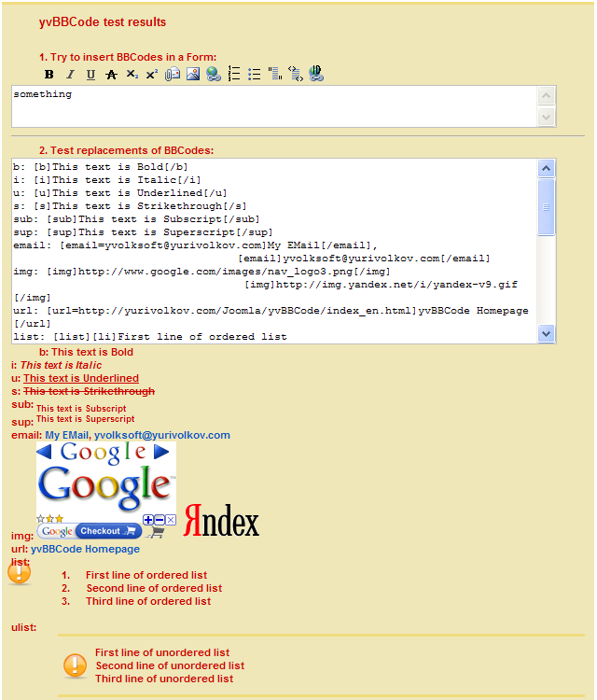Open the yvolksoft@yurivolkov.com email link
This screenshot has height=700, width=597.
click(162, 435)
